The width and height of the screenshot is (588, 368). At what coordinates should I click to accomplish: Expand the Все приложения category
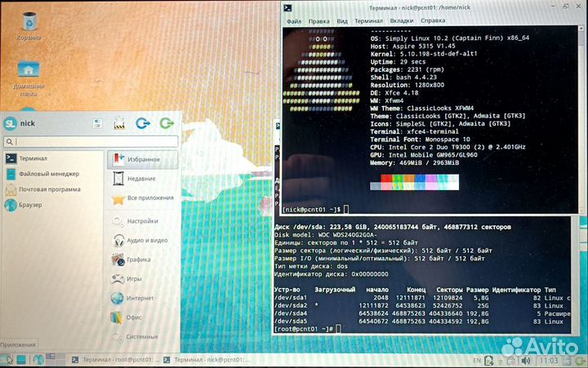148,198
